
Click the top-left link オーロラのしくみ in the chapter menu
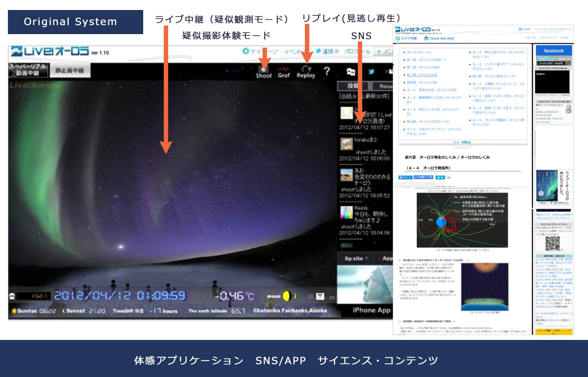point(419,52)
